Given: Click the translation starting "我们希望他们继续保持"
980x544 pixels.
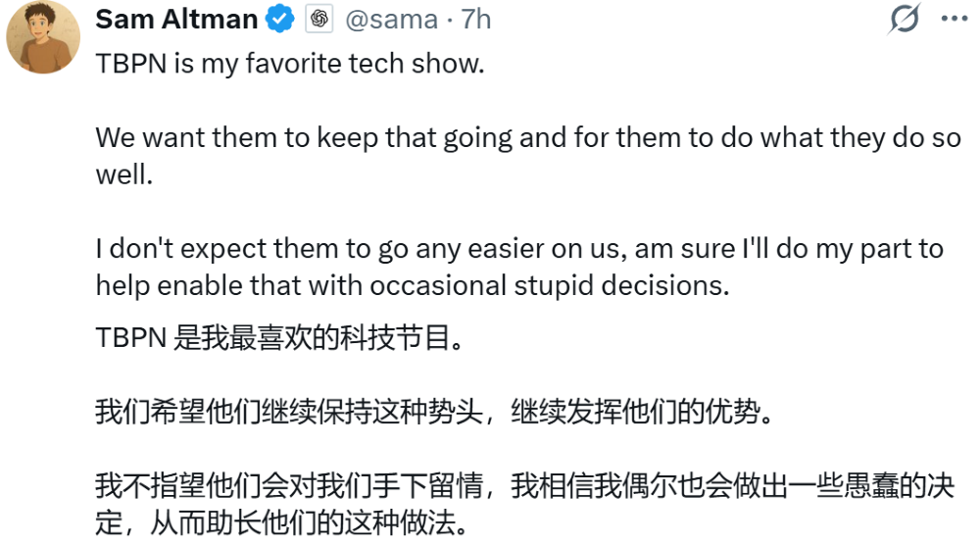Looking at the screenshot, I should pos(294,412).
